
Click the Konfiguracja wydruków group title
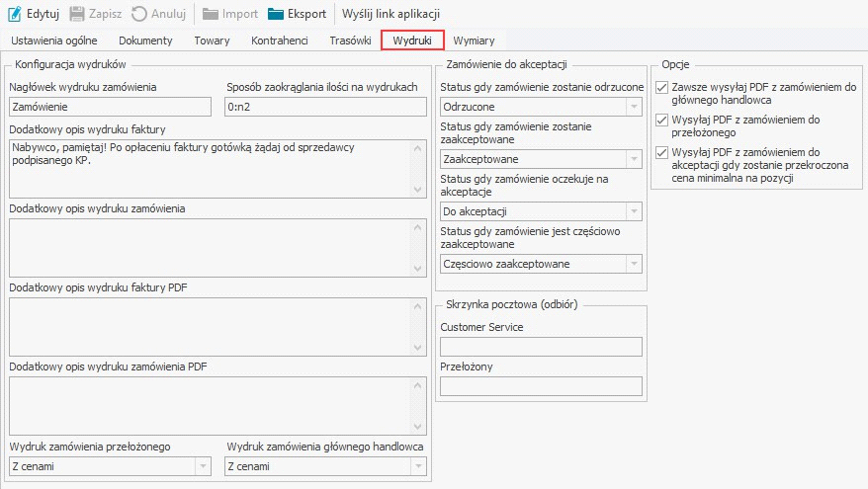[x=70, y=64]
